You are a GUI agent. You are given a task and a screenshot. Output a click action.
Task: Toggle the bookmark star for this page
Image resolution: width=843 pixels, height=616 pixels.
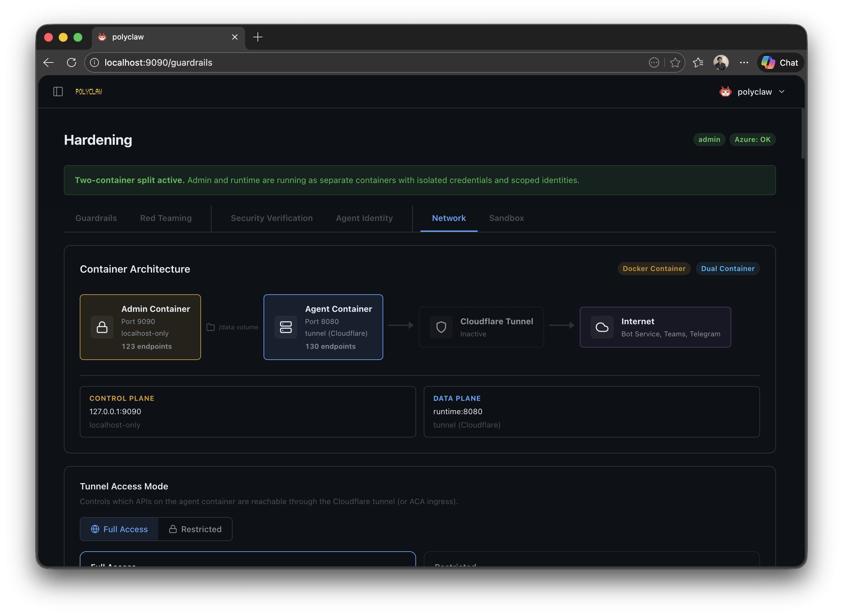click(675, 62)
